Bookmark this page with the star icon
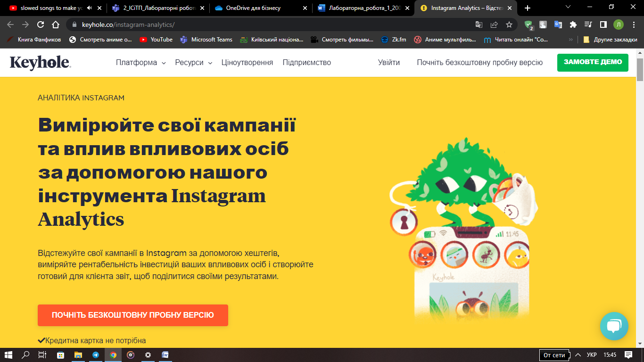 (x=509, y=25)
